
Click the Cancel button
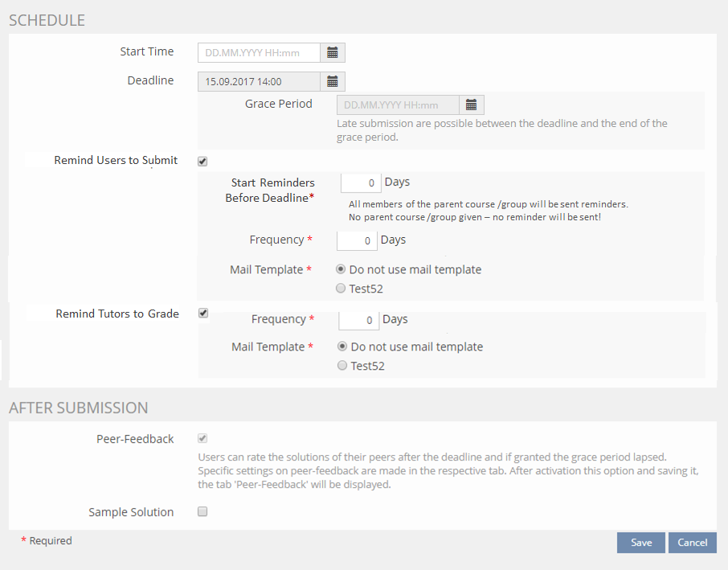tap(692, 543)
